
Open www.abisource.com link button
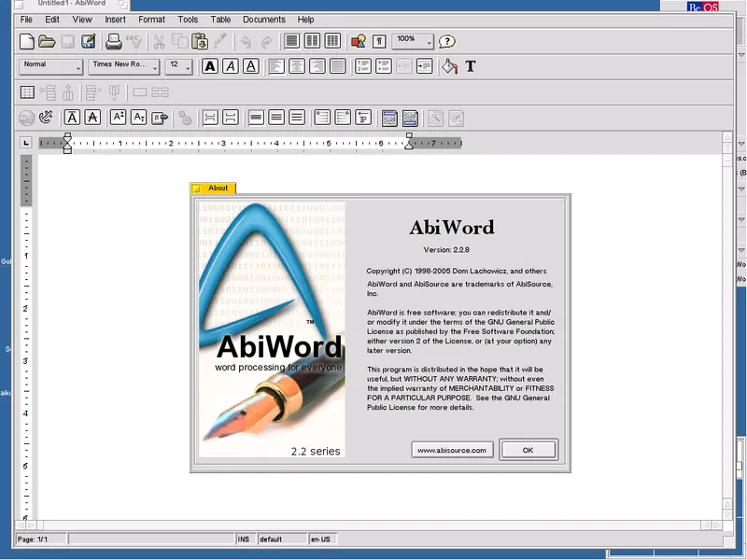click(x=452, y=450)
